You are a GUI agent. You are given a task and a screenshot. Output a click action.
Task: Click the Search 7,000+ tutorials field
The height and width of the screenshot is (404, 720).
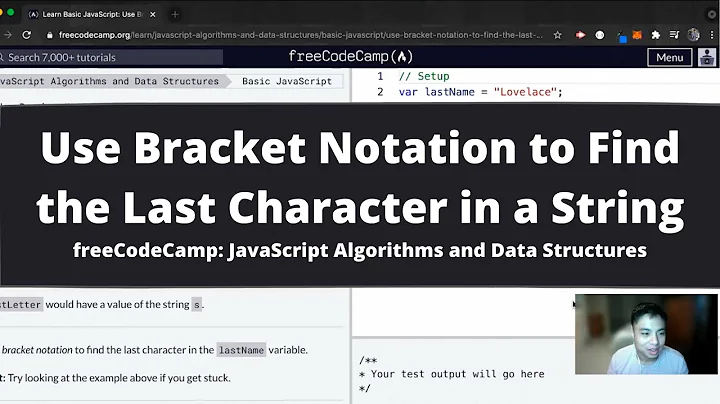tap(111, 57)
